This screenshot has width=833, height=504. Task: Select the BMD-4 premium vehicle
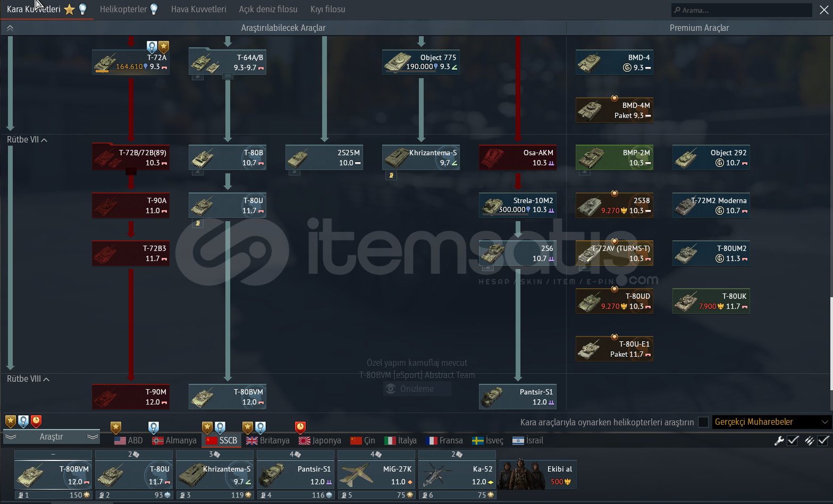(x=615, y=62)
